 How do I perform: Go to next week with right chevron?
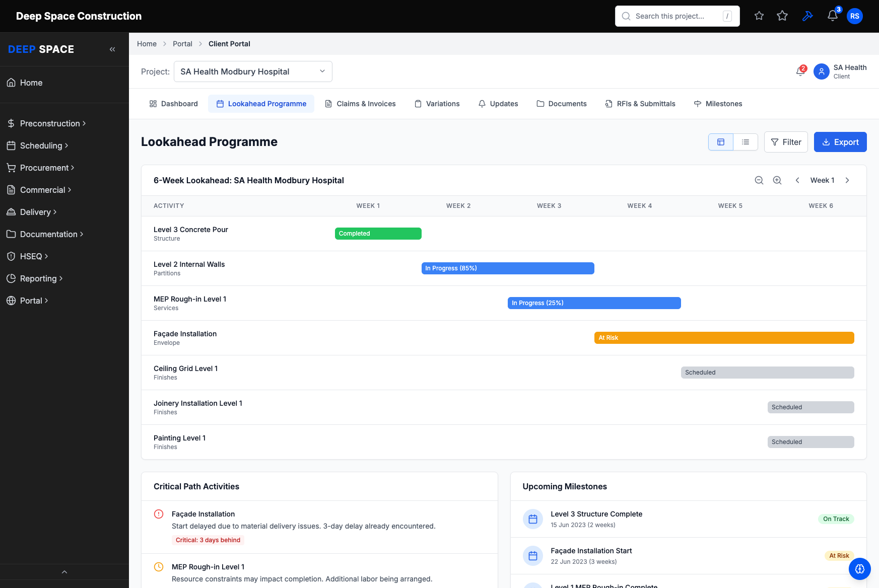(x=847, y=180)
